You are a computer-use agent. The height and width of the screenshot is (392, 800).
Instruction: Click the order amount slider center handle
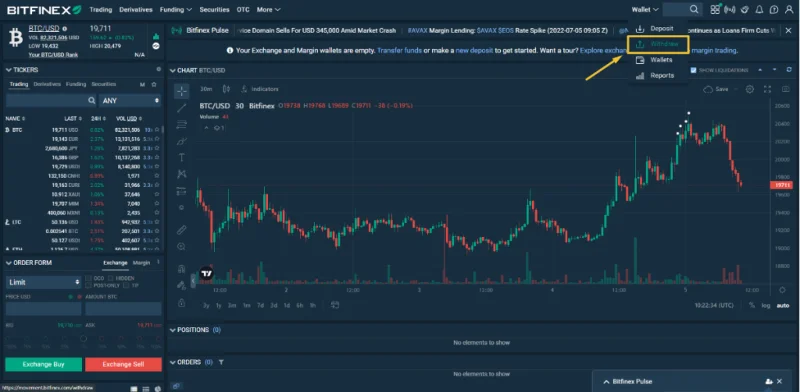pyautogui.click(x=84, y=338)
